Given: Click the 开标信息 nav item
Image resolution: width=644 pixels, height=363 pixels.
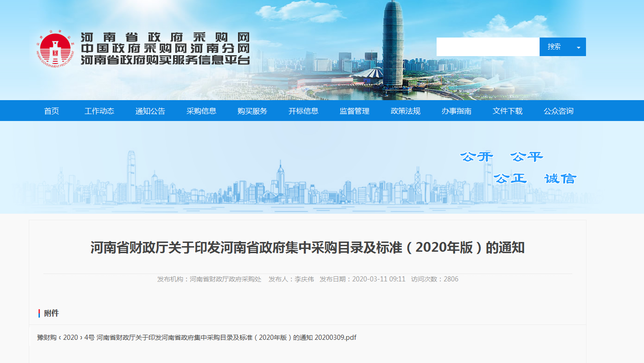Looking at the screenshot, I should (x=303, y=111).
